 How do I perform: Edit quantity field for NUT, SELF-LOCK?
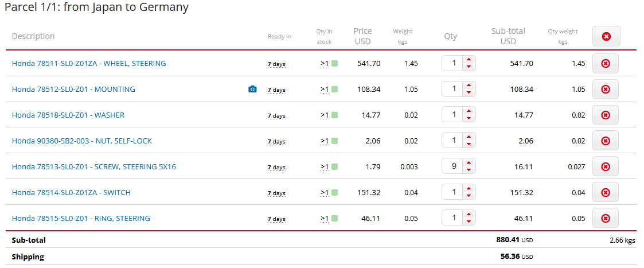point(452,141)
